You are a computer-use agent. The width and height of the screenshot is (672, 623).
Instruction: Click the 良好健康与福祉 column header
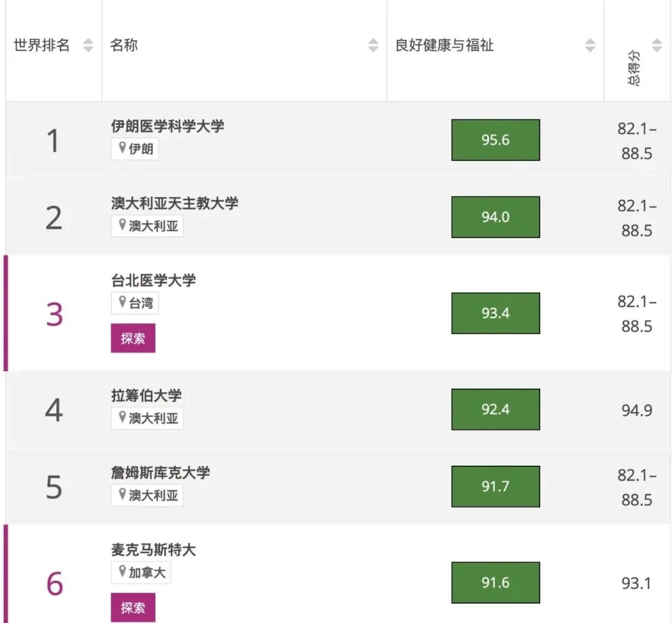pos(444,45)
